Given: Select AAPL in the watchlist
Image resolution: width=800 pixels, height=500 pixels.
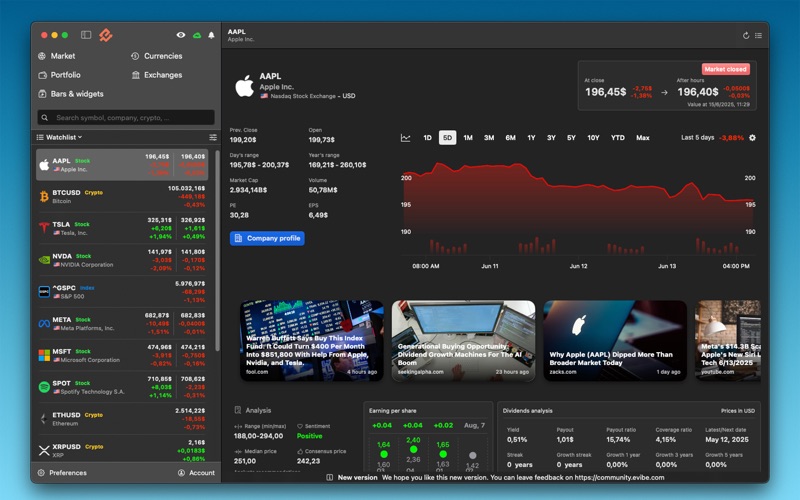Looking at the screenshot, I should [x=122, y=165].
